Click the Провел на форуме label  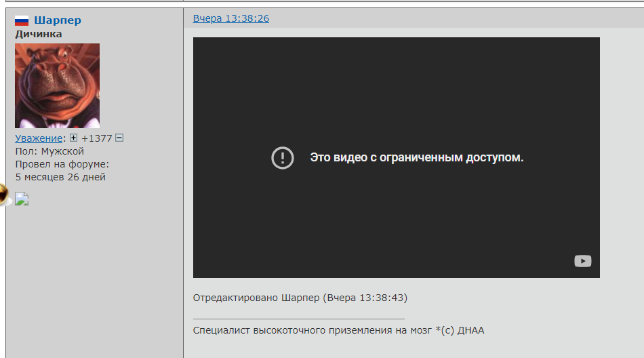pos(62,164)
